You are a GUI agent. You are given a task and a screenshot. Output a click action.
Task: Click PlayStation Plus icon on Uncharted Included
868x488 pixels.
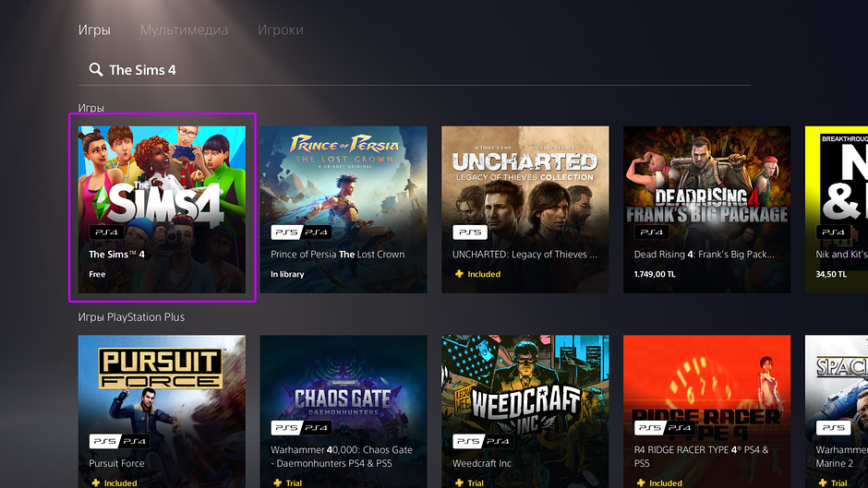[x=459, y=274]
